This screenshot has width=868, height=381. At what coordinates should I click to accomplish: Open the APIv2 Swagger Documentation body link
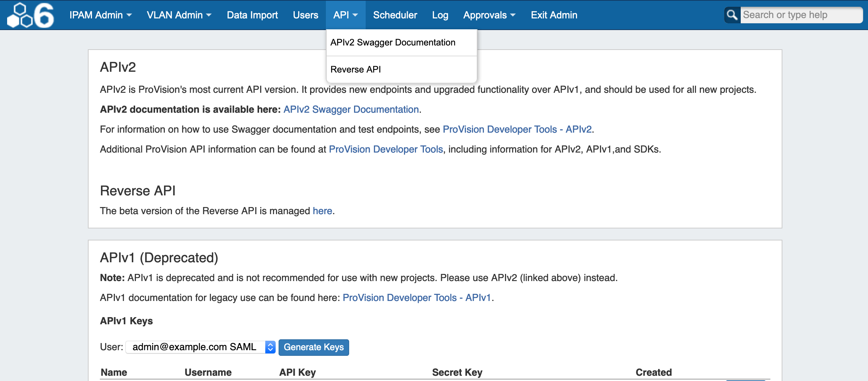click(x=351, y=109)
